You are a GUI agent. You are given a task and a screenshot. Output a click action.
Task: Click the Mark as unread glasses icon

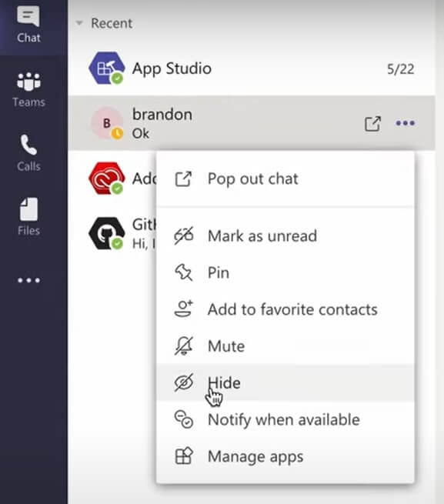(184, 235)
